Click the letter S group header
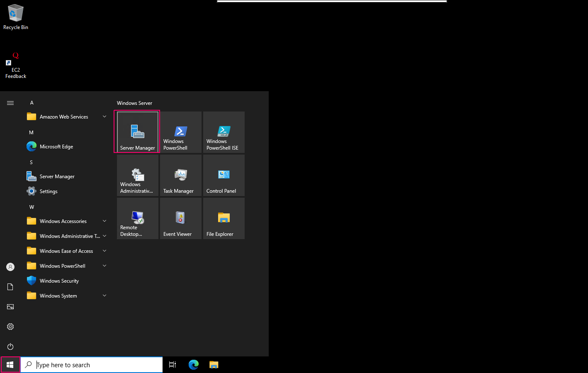 (x=31, y=162)
